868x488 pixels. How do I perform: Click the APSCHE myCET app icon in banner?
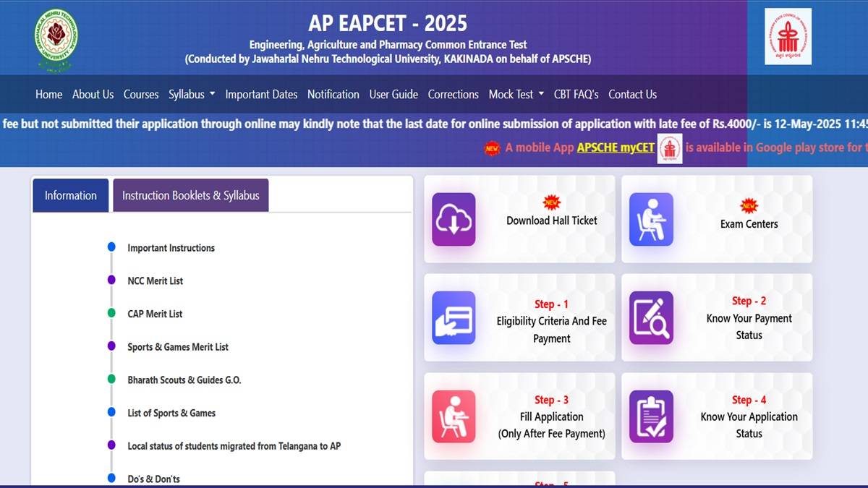669,147
